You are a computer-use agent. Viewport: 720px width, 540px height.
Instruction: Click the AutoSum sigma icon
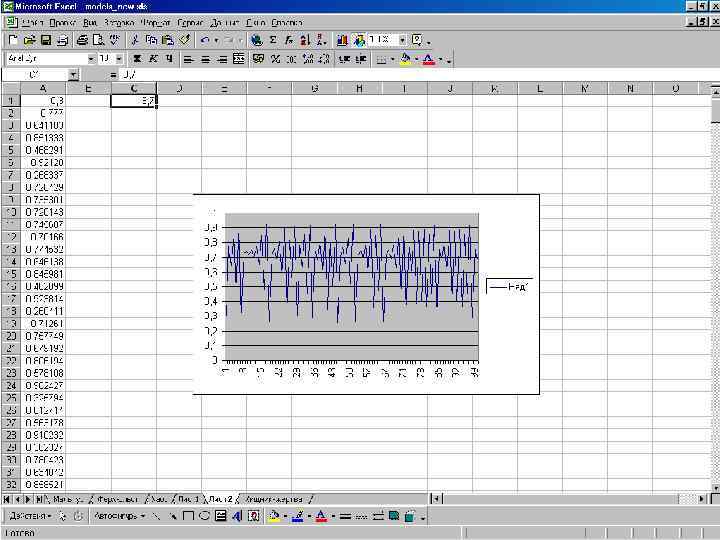273,40
